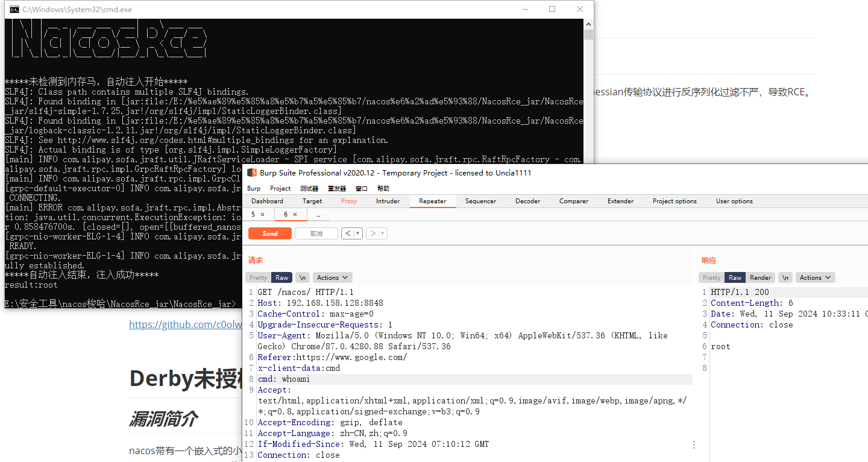Open the history dropdown beside back arrow
The height and width of the screenshot is (462, 868).
point(358,233)
